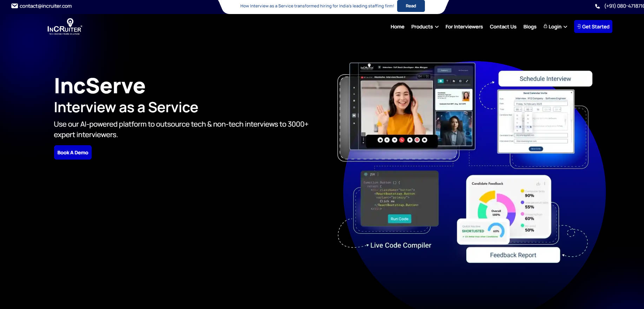Expand the Login dropdown menu
Screen dimensions: 644x309
point(555,27)
